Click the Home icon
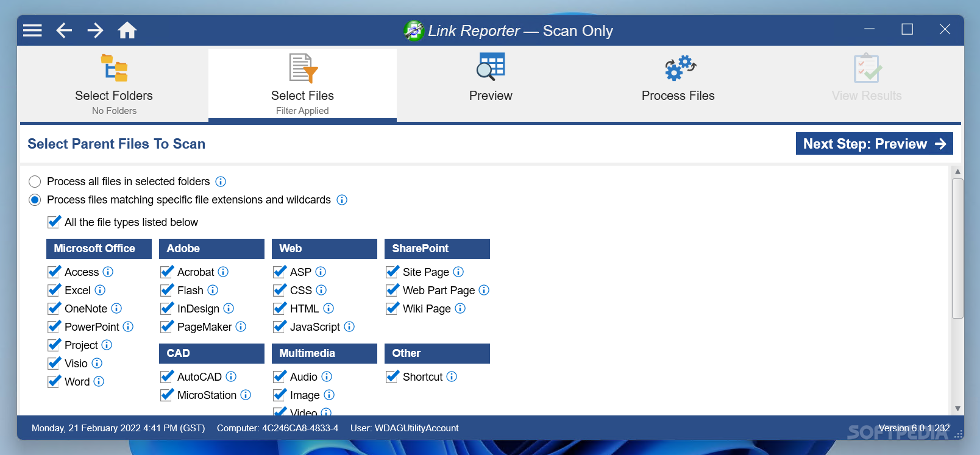The height and width of the screenshot is (455, 980). (x=127, y=30)
